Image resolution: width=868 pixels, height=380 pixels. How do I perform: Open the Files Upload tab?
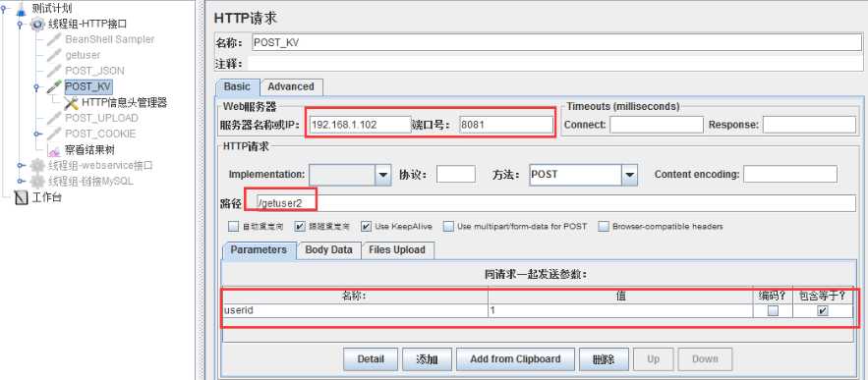coord(397,250)
